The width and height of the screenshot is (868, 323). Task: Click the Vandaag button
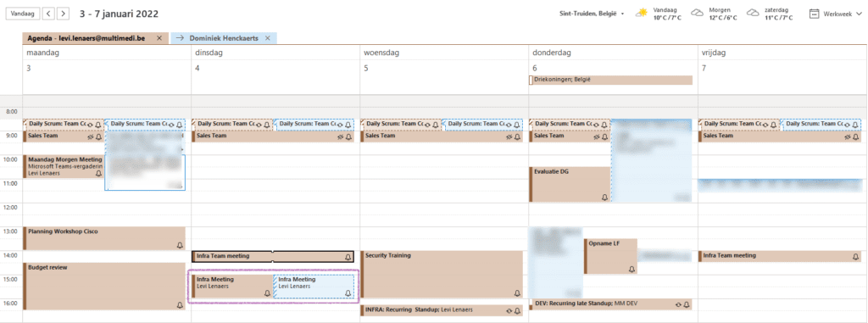tap(23, 13)
